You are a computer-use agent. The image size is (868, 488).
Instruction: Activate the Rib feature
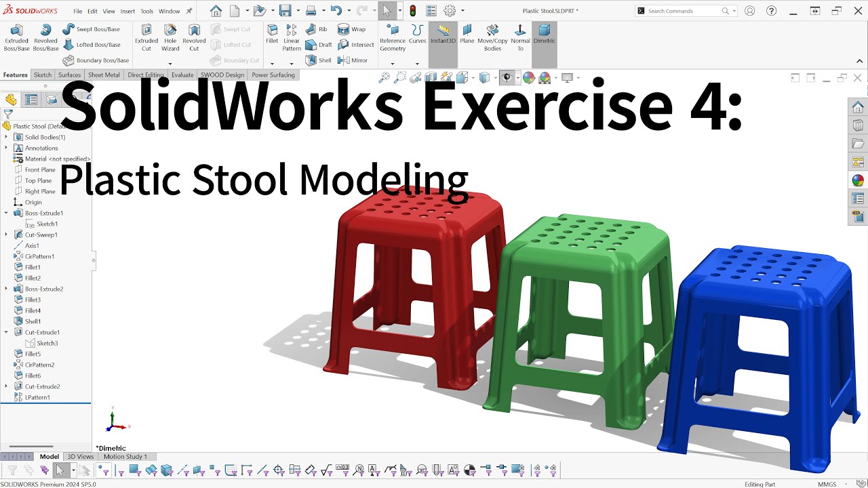(x=316, y=29)
